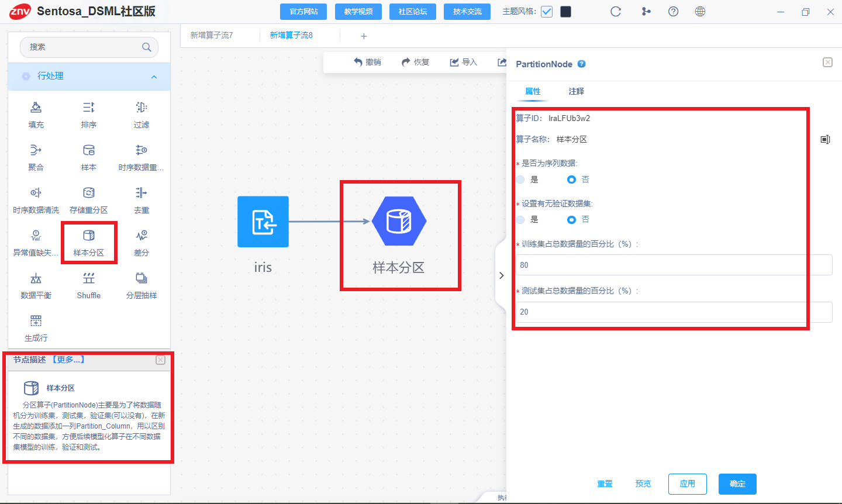
Task: Select the 填充 (fill) operator icon
Action: (36, 108)
